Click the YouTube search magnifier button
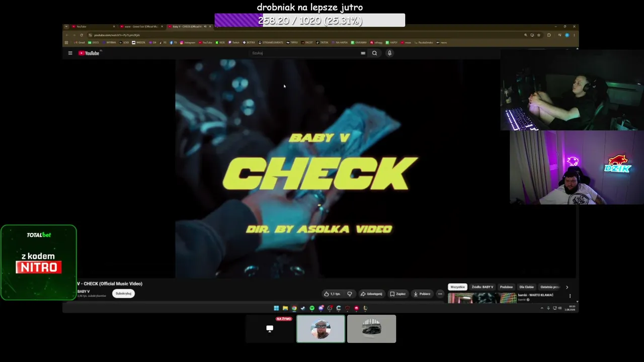Image resolution: width=644 pixels, height=362 pixels. 374,53
